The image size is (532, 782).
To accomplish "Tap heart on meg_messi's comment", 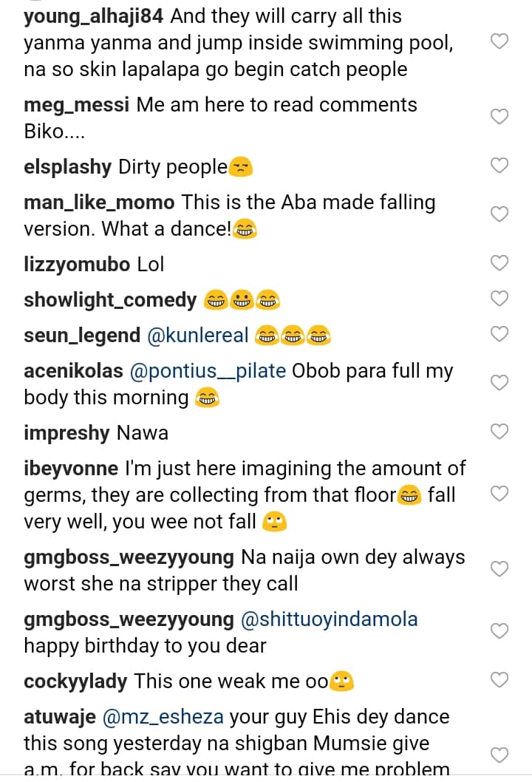I will (500, 117).
